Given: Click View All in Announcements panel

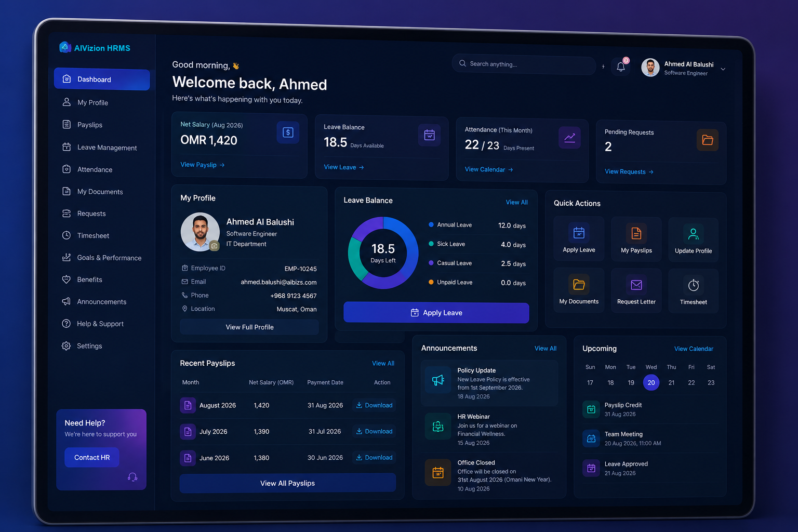Looking at the screenshot, I should coord(545,349).
